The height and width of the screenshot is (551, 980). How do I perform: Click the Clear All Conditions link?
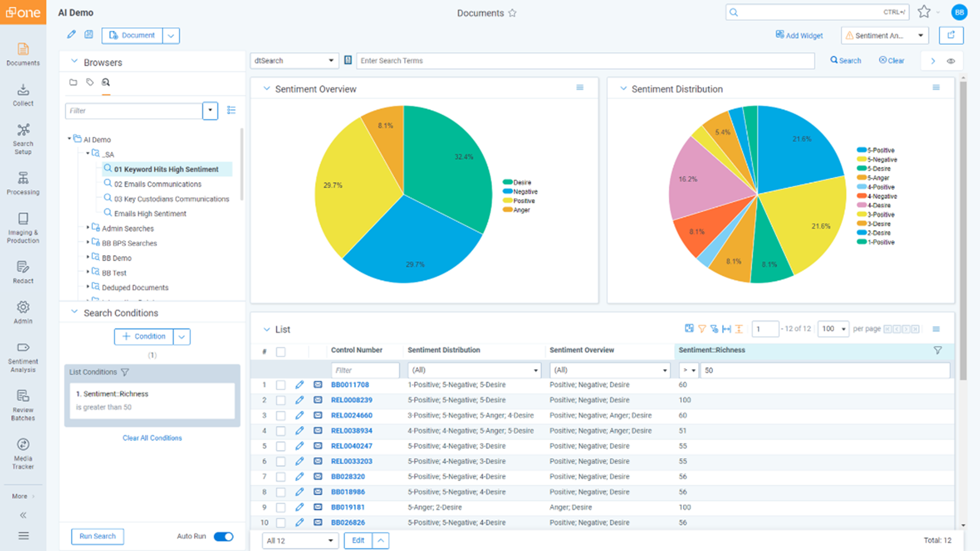click(152, 438)
